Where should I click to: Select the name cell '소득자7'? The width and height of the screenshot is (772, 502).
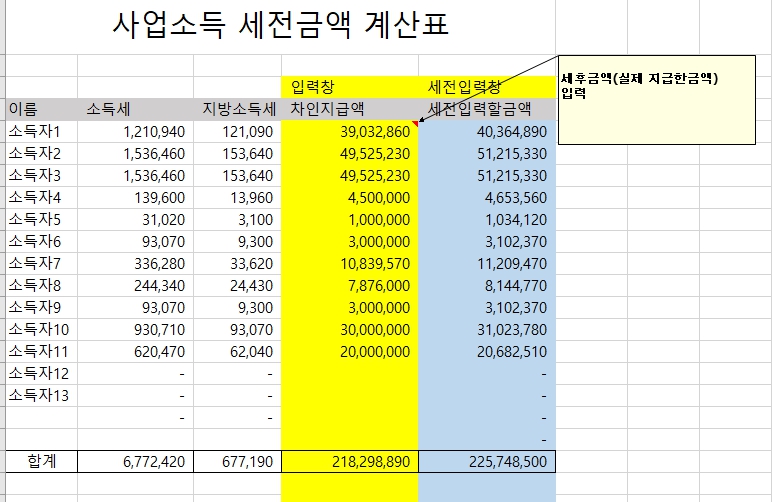click(x=41, y=263)
